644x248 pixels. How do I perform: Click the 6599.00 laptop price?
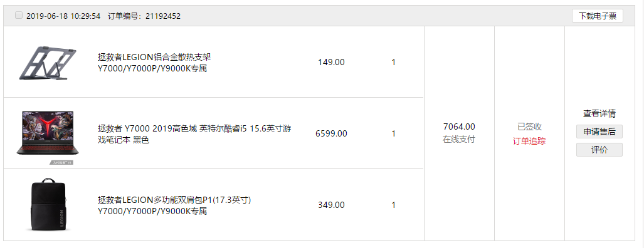(x=331, y=133)
